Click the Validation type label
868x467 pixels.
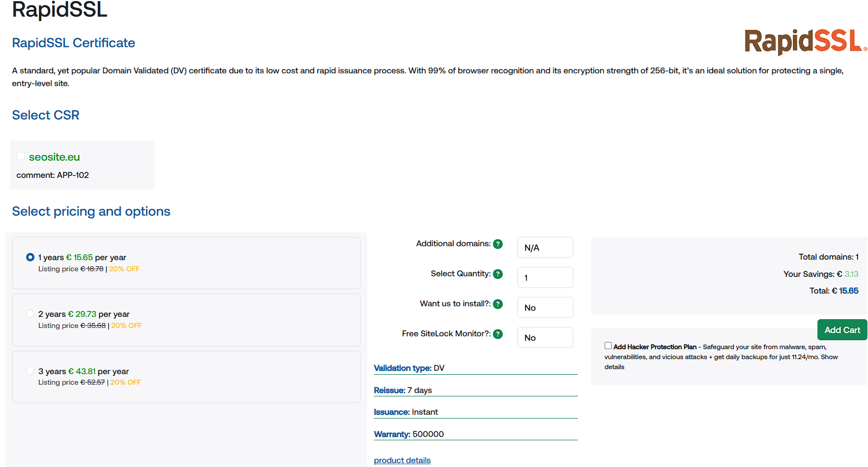(x=402, y=368)
